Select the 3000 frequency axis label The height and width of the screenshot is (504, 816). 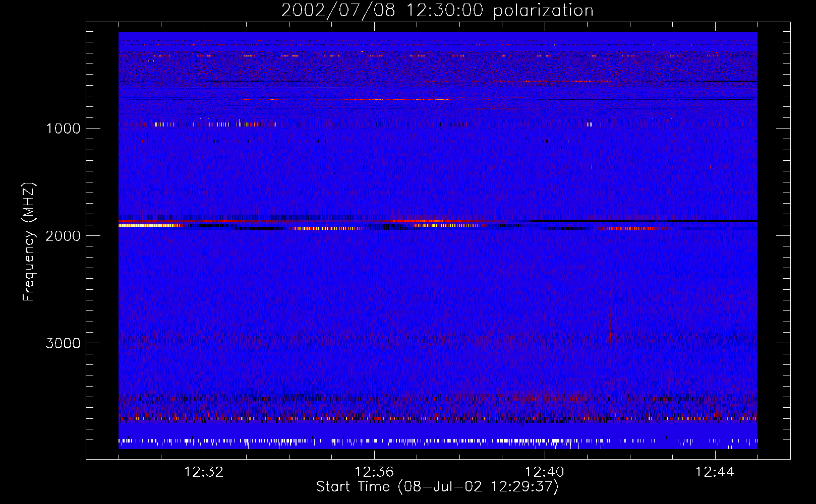pyautogui.click(x=63, y=343)
